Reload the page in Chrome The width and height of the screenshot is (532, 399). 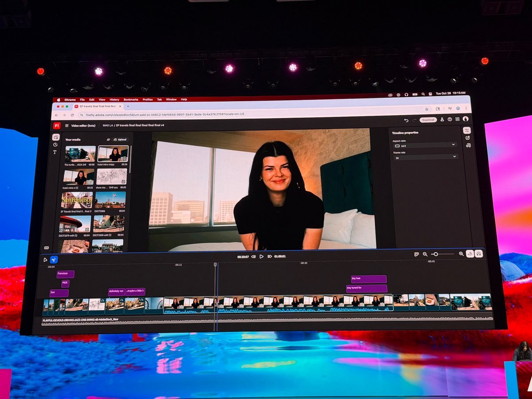point(72,115)
